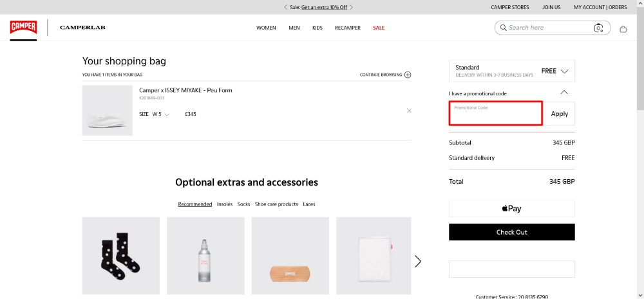The height and width of the screenshot is (299, 644).
Task: Open the Men menu
Action: point(294,28)
